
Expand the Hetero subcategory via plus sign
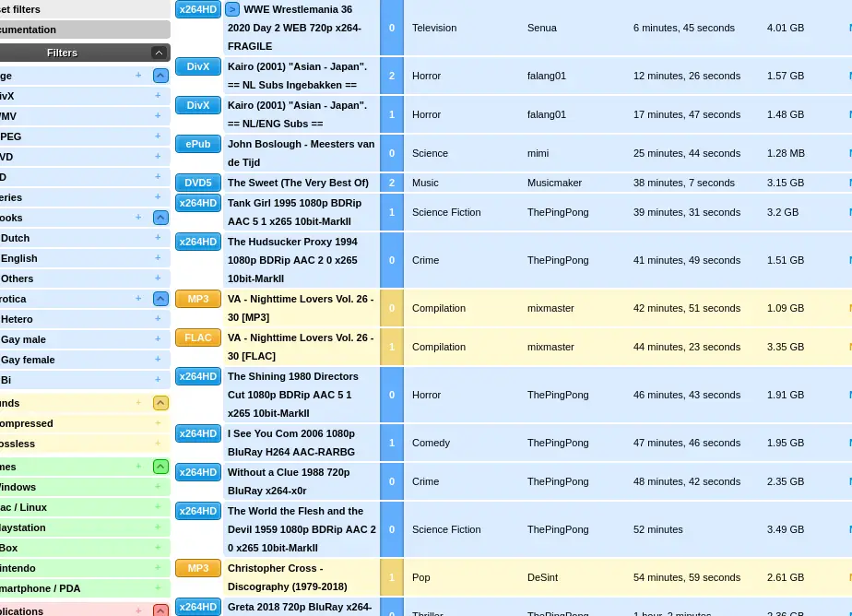(157, 319)
